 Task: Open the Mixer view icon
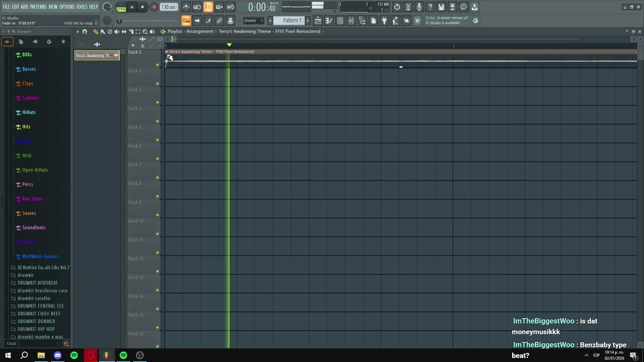click(351, 21)
